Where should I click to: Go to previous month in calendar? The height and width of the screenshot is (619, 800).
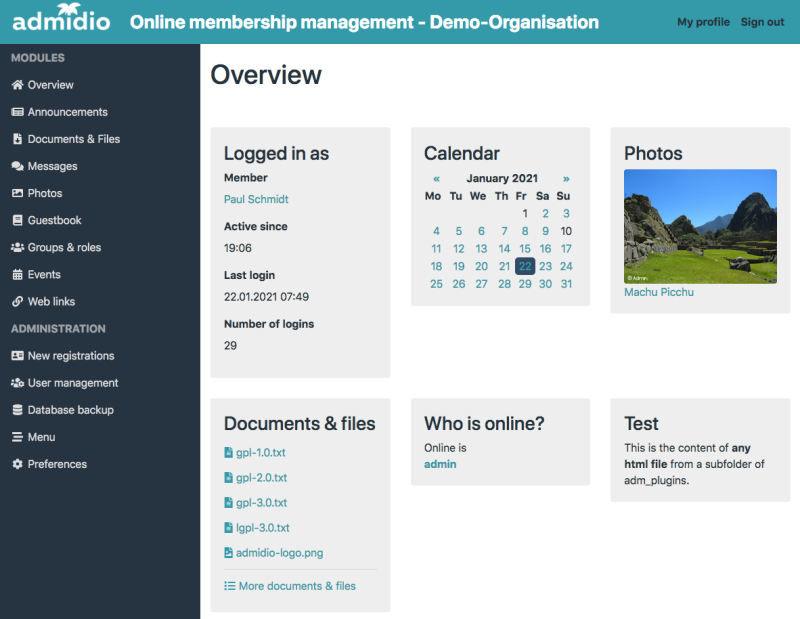435,178
